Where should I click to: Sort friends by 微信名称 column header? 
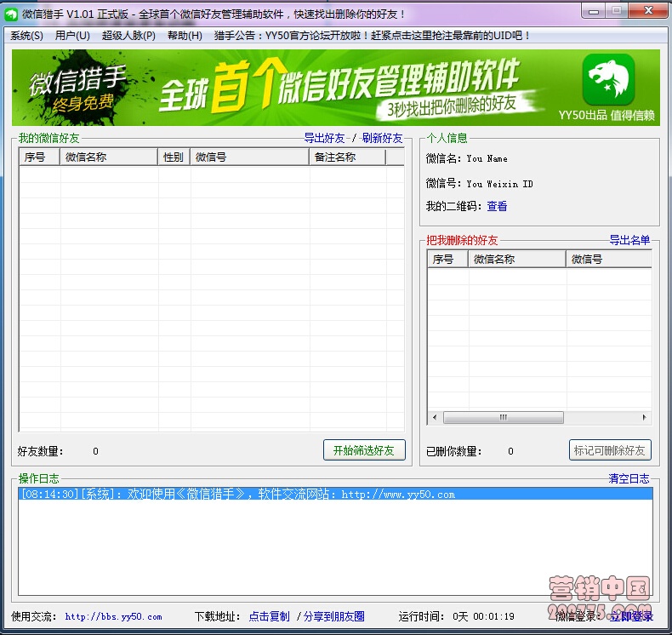click(109, 157)
